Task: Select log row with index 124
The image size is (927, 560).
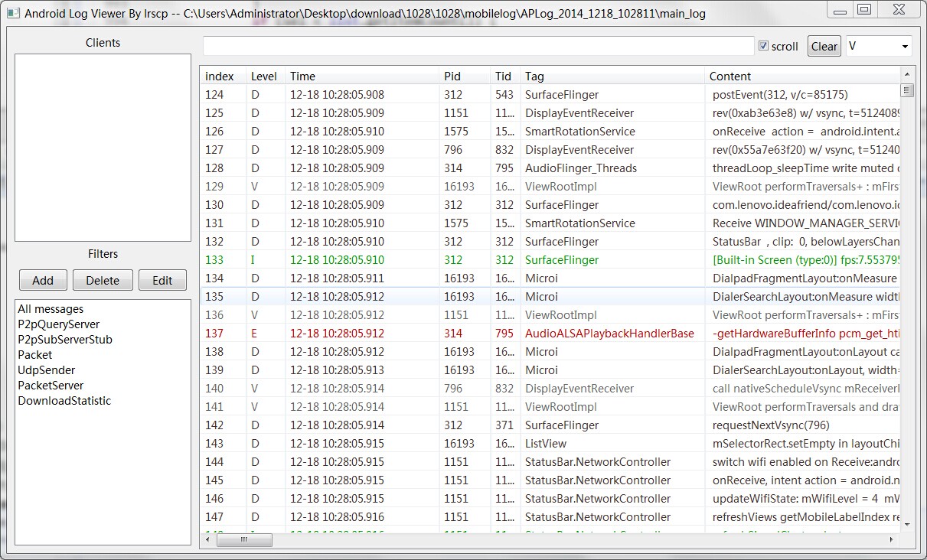Action: click(550, 95)
